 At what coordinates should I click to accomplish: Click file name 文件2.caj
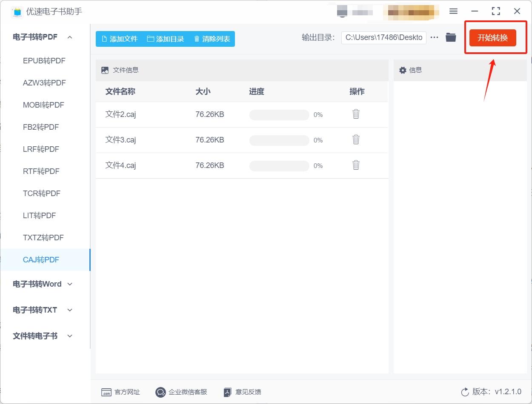(120, 114)
